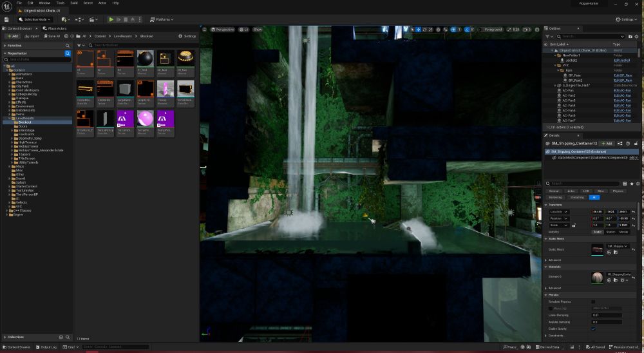644x353 pixels.
Task: Click the Save All button
Action: 52,36
